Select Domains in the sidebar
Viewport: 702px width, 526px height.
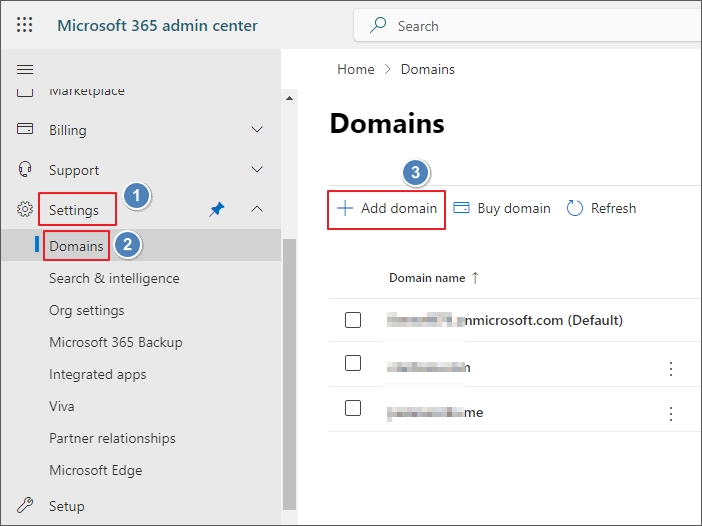pos(76,246)
